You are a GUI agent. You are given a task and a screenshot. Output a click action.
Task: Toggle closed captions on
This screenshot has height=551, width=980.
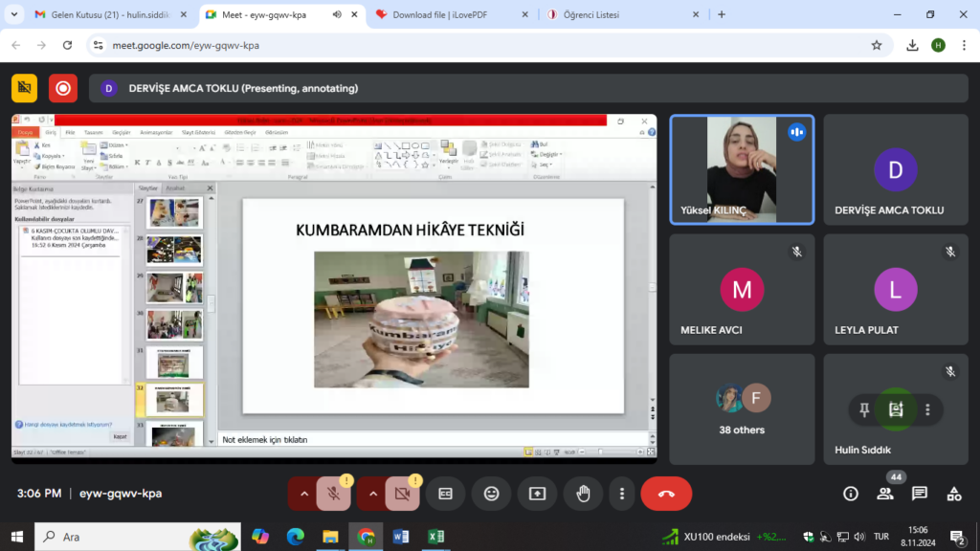tap(445, 494)
